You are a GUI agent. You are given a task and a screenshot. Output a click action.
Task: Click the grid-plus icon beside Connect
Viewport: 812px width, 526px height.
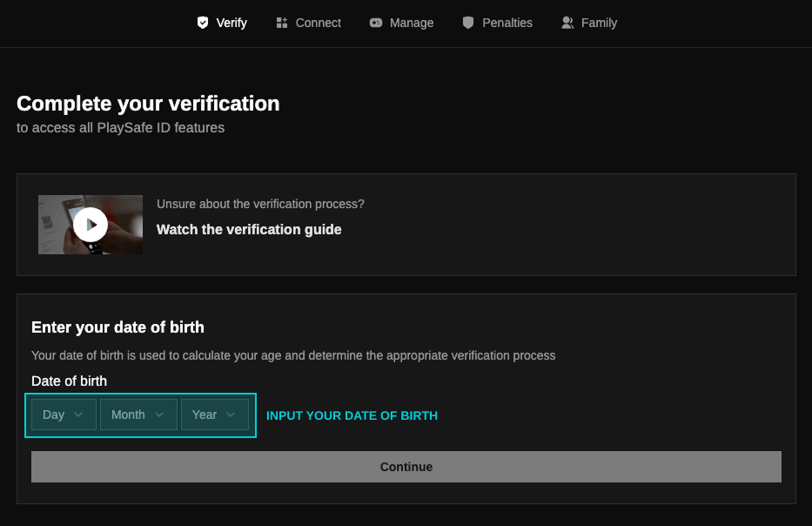[x=281, y=23]
